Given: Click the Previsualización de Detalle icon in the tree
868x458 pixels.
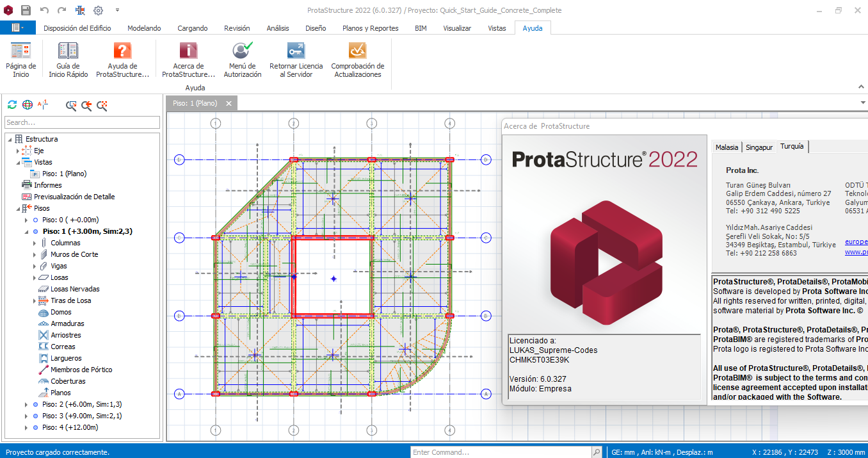Looking at the screenshot, I should click(x=27, y=197).
